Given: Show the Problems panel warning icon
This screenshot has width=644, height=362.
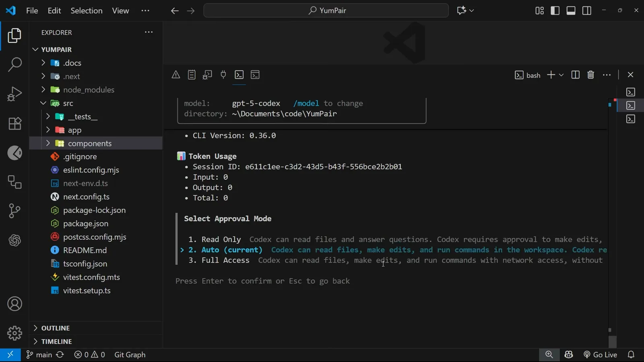Looking at the screenshot, I should tap(176, 75).
